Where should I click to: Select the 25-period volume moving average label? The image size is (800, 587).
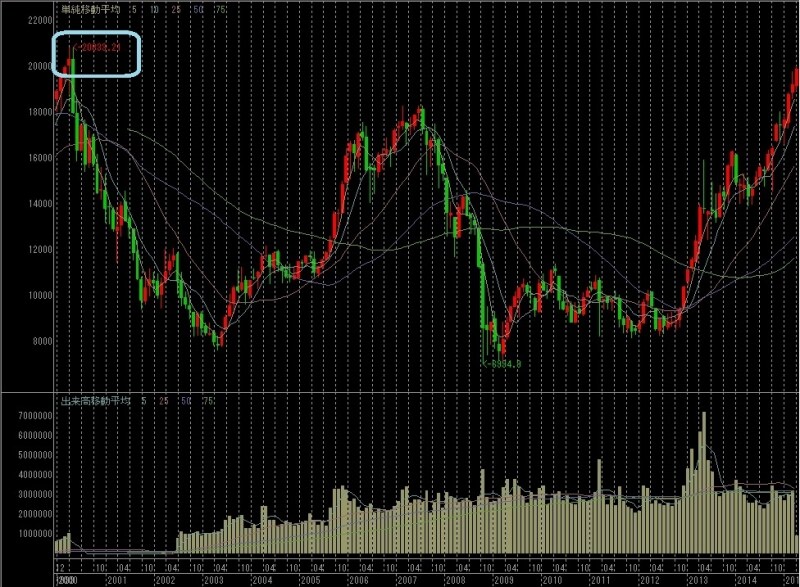click(165, 400)
